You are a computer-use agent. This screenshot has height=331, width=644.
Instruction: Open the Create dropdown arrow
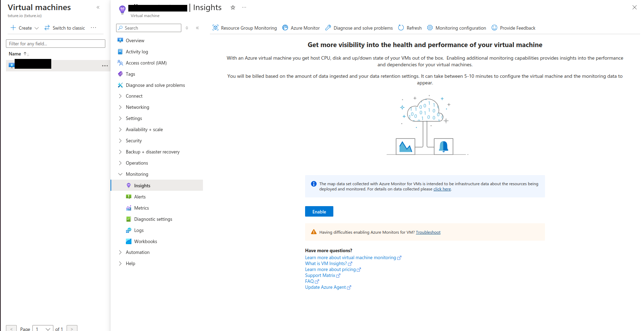[37, 28]
